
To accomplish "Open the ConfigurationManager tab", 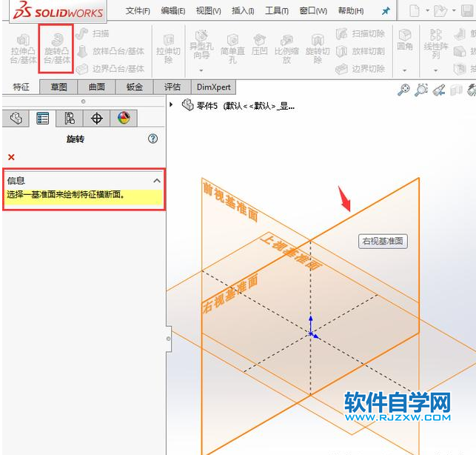I will (x=70, y=119).
